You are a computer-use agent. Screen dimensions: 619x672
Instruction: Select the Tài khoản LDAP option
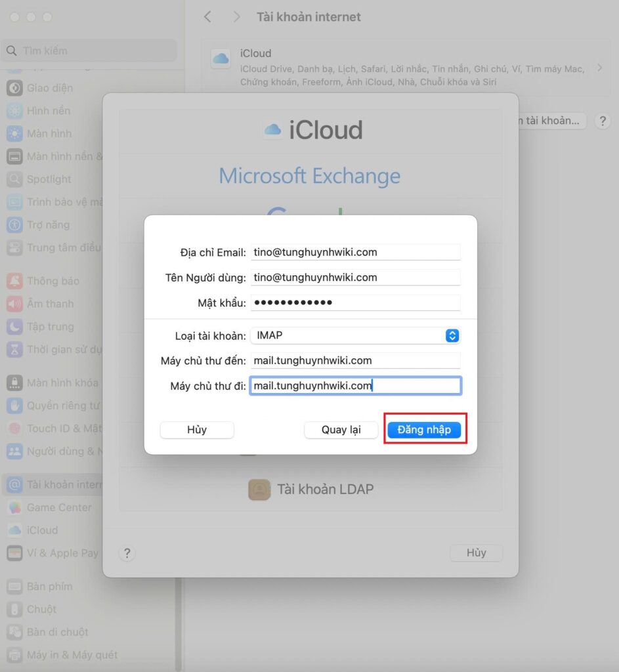click(310, 489)
